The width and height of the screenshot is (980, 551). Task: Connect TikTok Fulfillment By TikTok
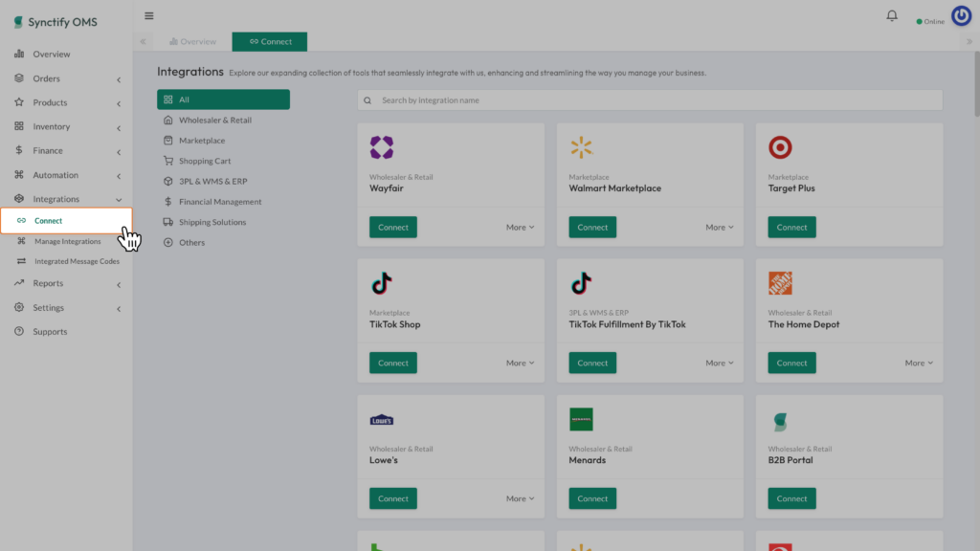point(592,363)
